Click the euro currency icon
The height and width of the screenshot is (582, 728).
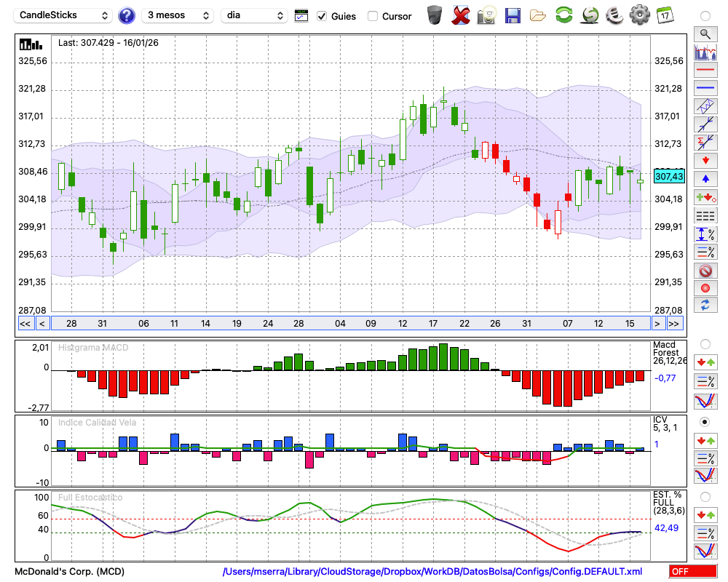point(614,15)
